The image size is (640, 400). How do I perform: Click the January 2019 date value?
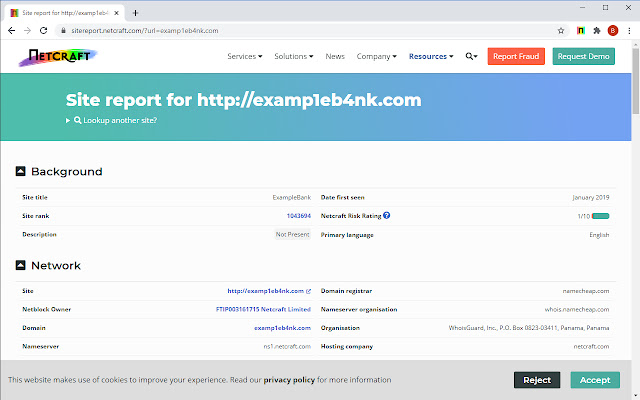pos(591,198)
